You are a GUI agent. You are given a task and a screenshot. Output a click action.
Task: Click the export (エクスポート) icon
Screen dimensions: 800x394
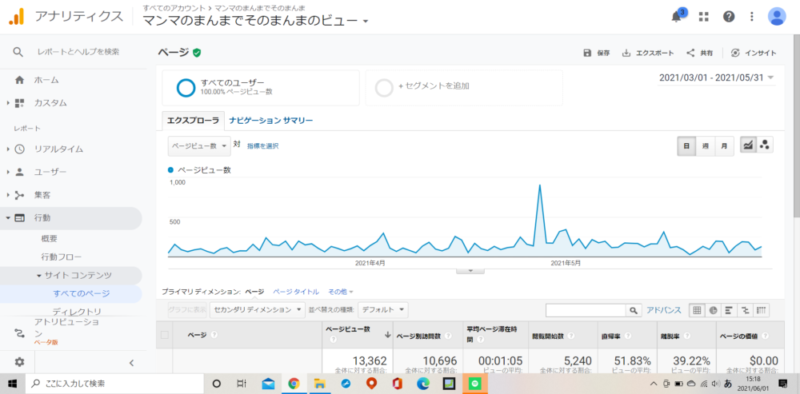(626, 53)
